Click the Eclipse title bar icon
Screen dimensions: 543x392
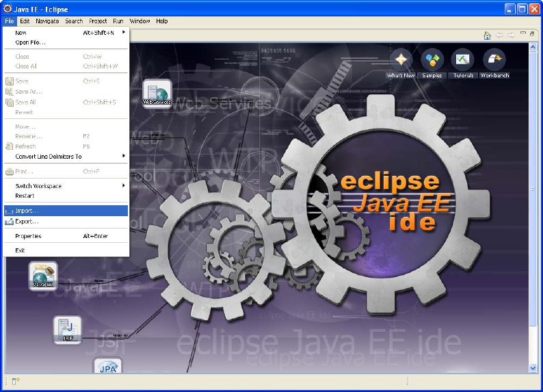click(x=8, y=9)
